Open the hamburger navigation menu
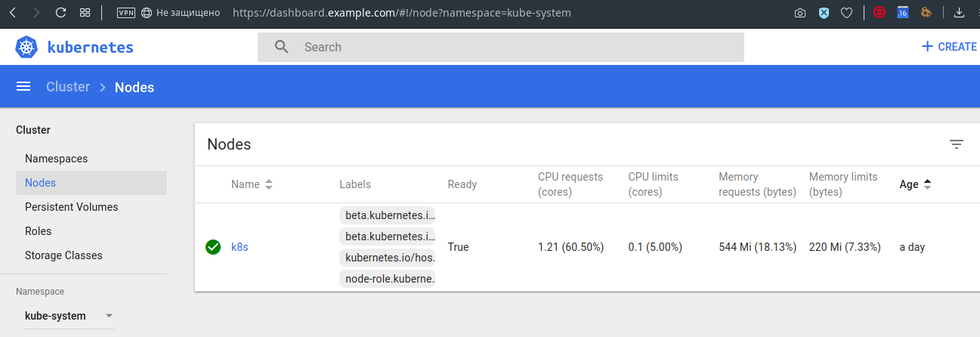The width and height of the screenshot is (980, 337). click(23, 87)
